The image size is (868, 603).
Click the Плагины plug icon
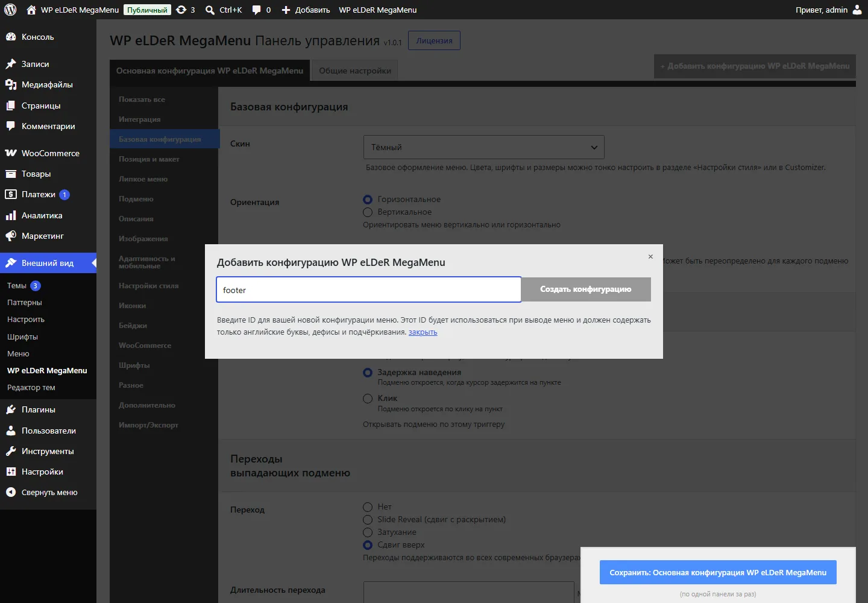[x=11, y=409]
